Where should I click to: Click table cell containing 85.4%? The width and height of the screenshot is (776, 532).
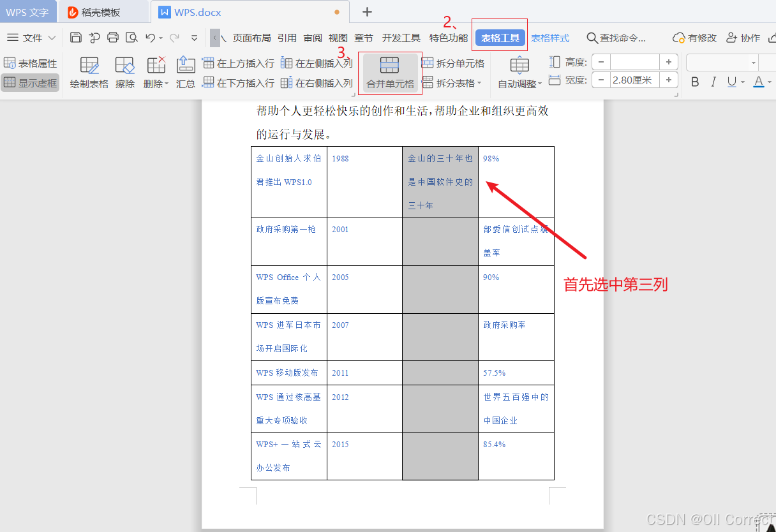click(x=516, y=456)
